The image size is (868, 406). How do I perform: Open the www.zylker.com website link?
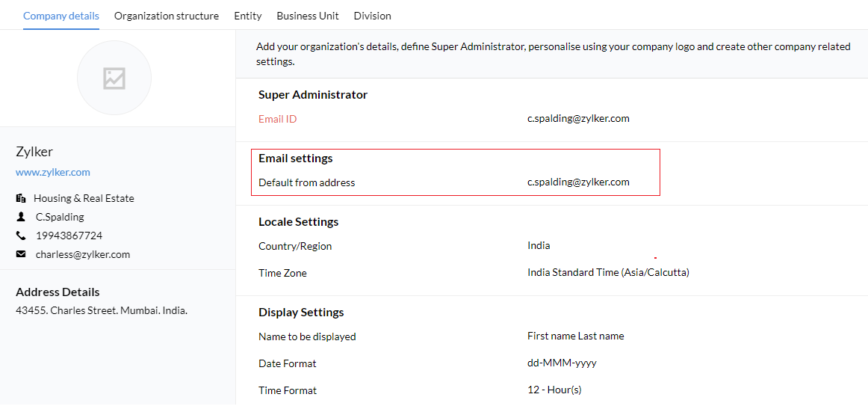point(53,172)
